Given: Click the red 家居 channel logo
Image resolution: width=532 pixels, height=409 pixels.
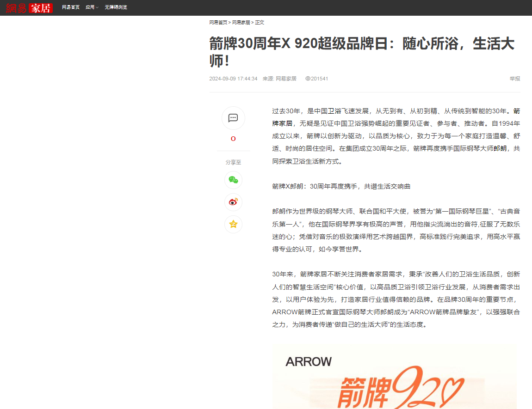Looking at the screenshot, I should pos(41,8).
